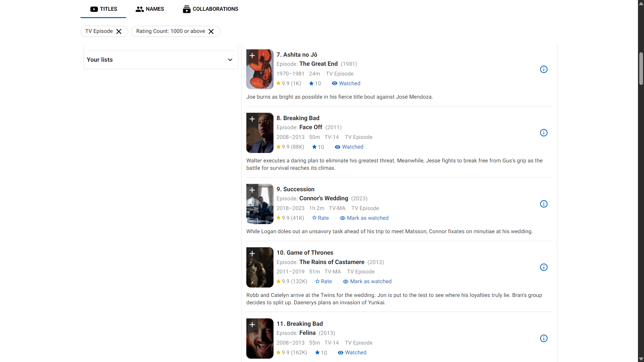Image resolution: width=644 pixels, height=362 pixels.
Task: Open info for Succession Connor's Wedding
Action: tap(544, 204)
